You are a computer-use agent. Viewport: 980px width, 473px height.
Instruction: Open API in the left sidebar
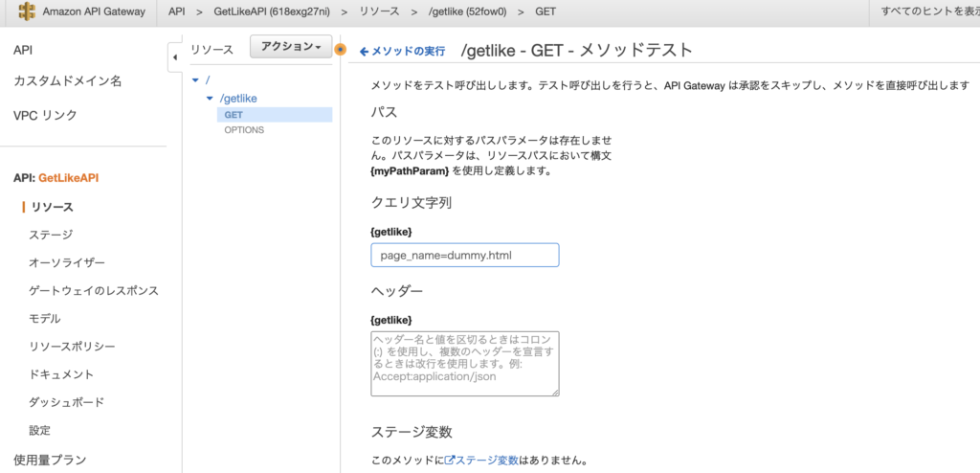23,50
